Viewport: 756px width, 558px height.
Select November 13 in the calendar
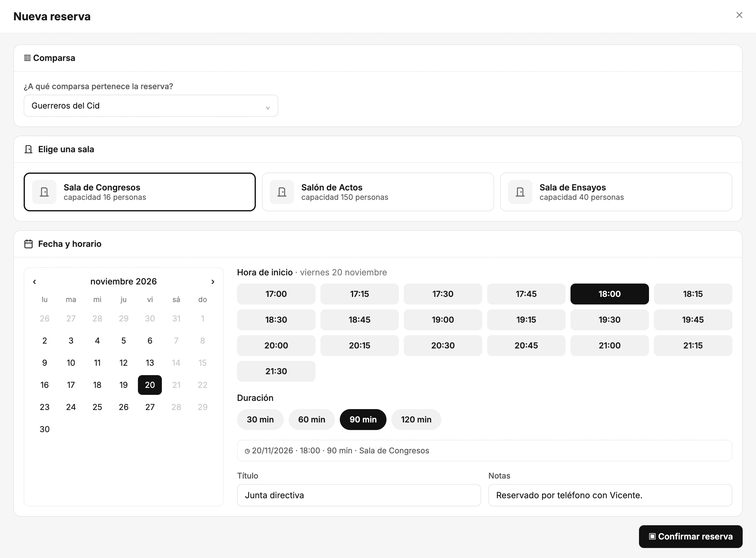pos(150,363)
